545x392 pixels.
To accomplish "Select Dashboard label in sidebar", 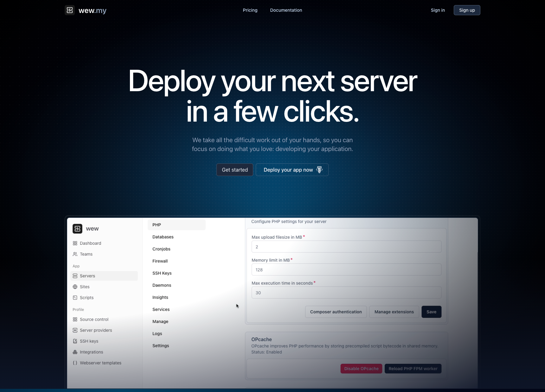I will point(90,243).
